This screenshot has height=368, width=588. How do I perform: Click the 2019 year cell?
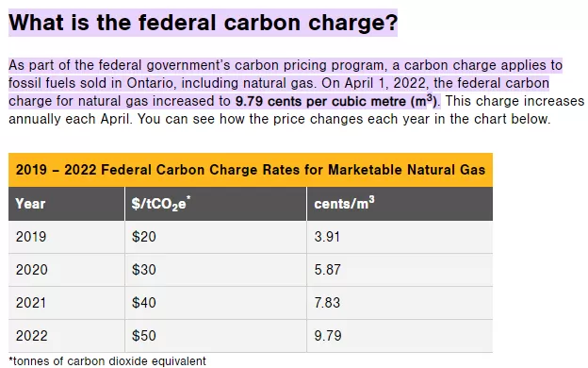66,237
